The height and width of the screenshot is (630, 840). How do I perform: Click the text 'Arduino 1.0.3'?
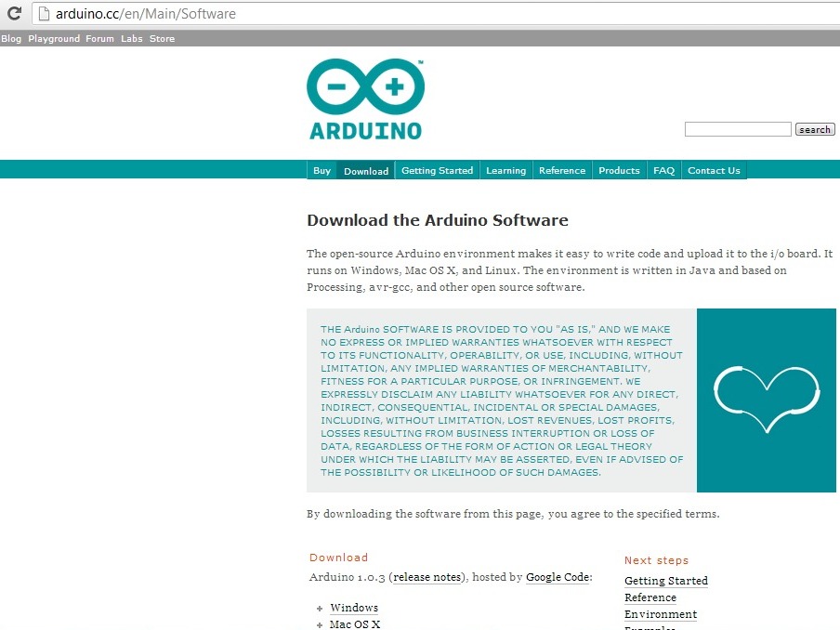(348, 577)
